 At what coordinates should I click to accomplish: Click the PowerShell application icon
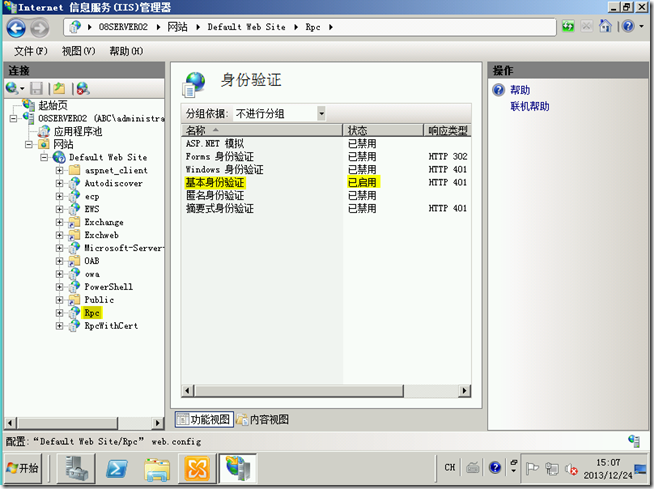click(74, 286)
